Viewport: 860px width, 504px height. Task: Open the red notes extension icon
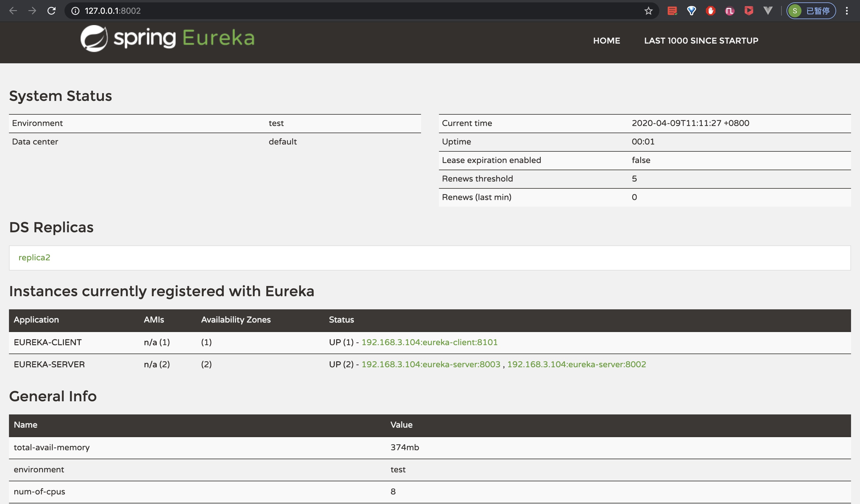pyautogui.click(x=672, y=11)
